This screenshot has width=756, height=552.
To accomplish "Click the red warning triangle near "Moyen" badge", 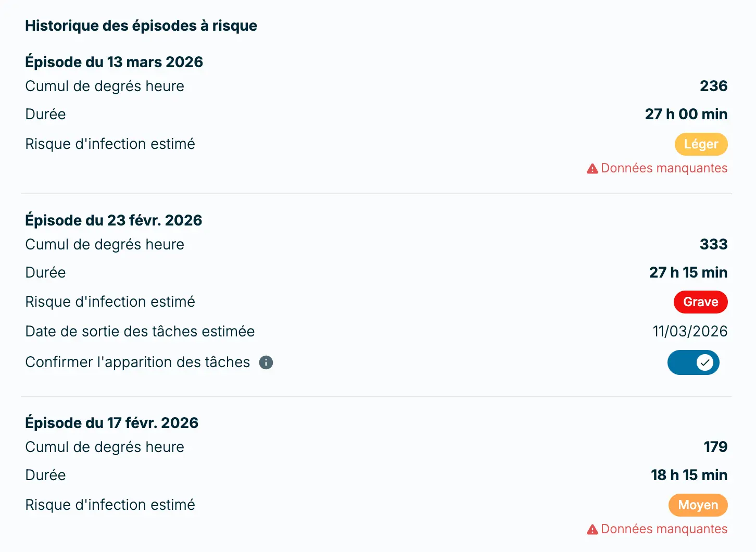I will [592, 529].
